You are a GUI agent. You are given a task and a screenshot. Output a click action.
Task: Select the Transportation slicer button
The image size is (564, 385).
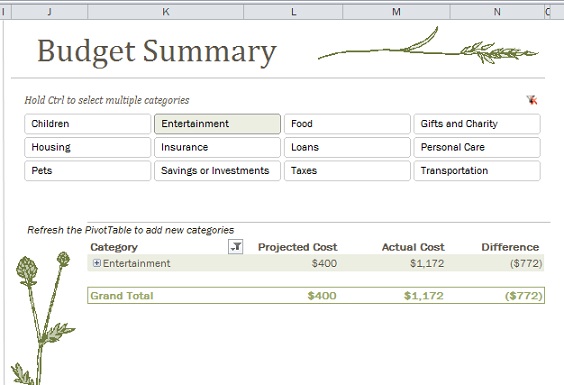click(x=477, y=171)
